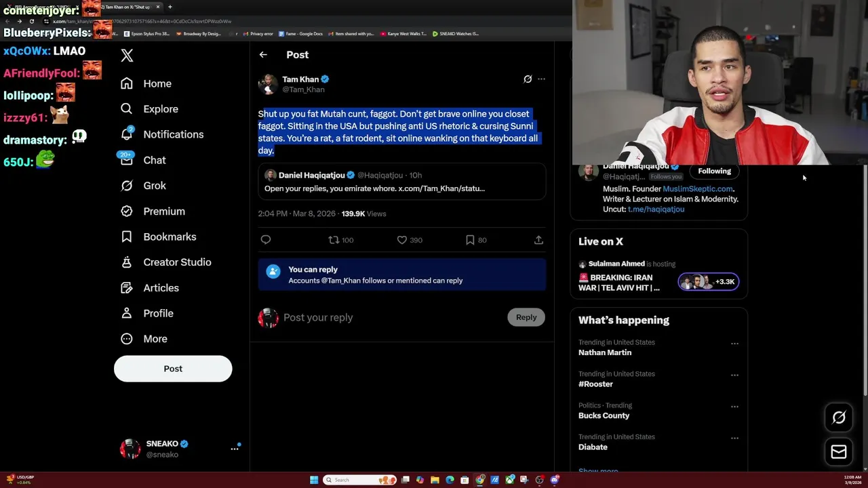868x488 pixels.
Task: Open options for the Diabate trend
Action: tap(734, 438)
